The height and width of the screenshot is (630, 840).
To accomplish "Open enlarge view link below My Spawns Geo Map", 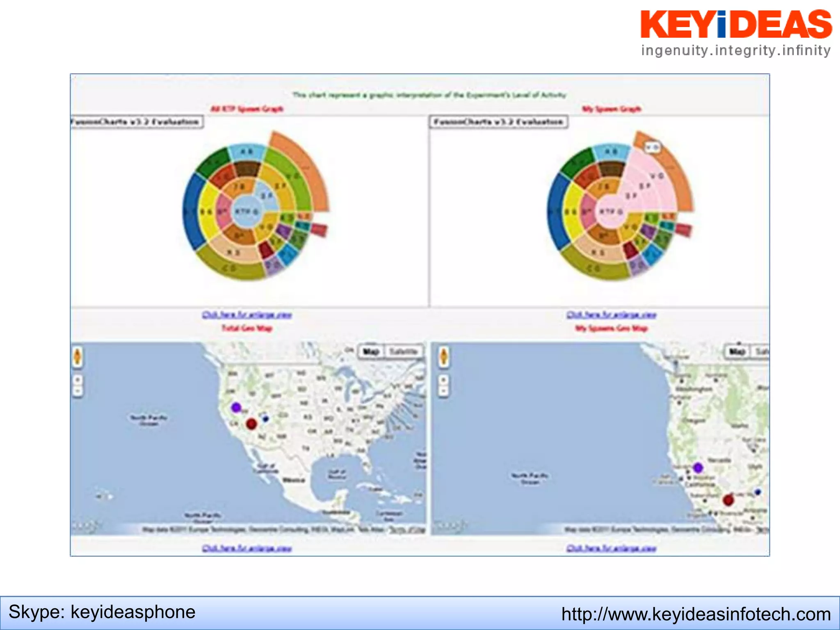I will pos(612,548).
